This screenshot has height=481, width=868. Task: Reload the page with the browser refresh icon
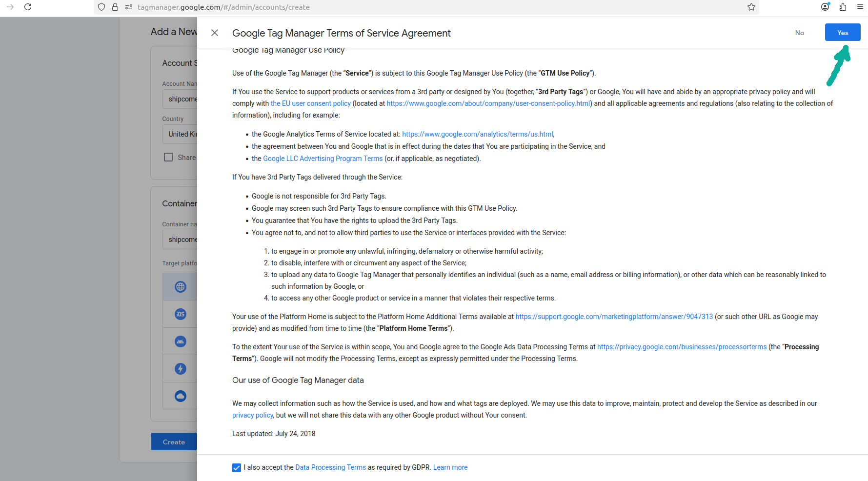(28, 7)
